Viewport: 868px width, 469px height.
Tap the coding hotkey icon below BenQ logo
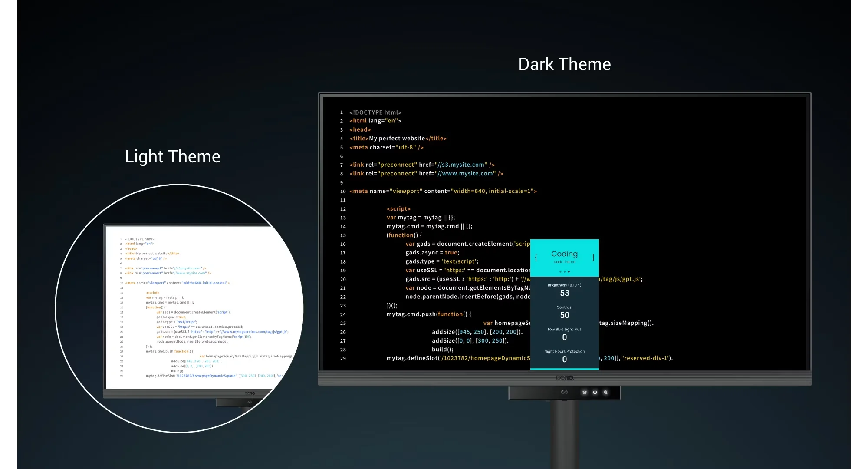click(564, 392)
